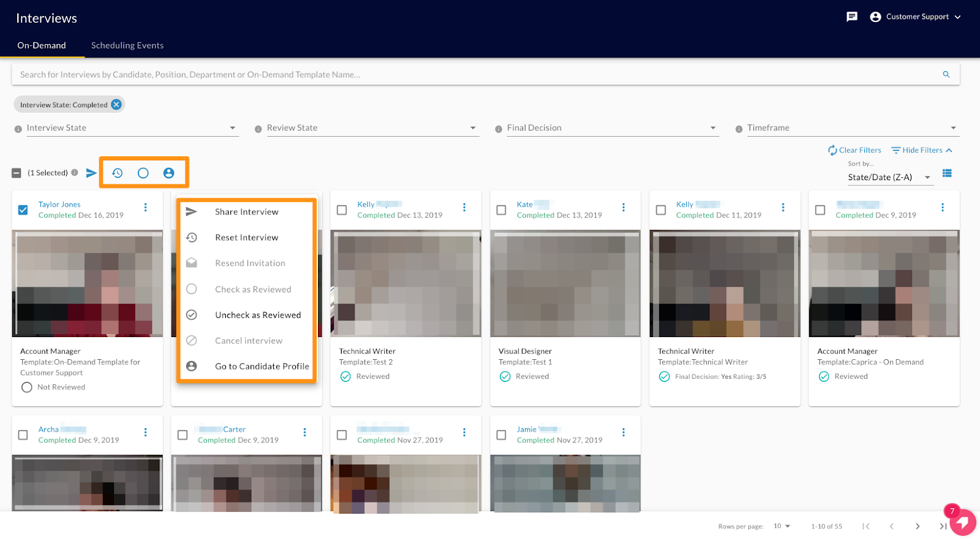Choose Share Interview from the context menu
The image size is (980, 540).
coord(247,211)
